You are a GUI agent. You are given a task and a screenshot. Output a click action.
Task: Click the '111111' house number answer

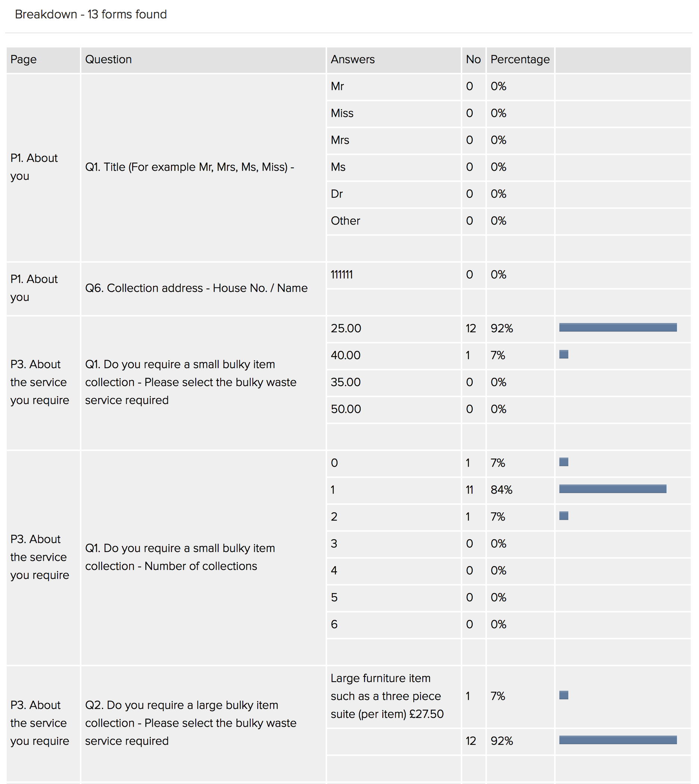pos(341,274)
